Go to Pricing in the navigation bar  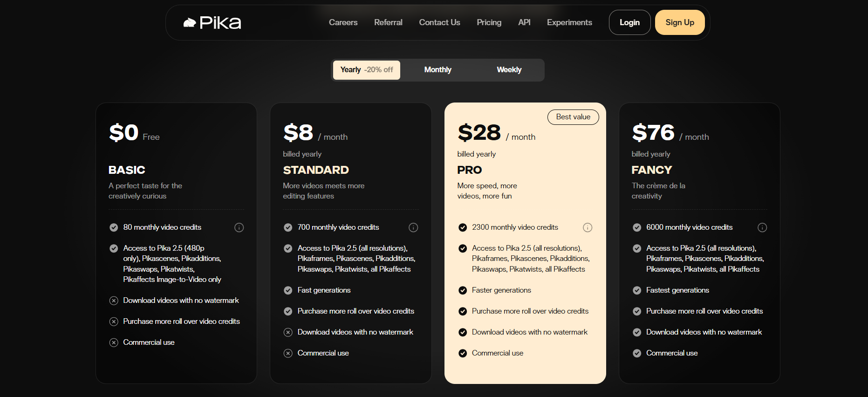tap(489, 22)
